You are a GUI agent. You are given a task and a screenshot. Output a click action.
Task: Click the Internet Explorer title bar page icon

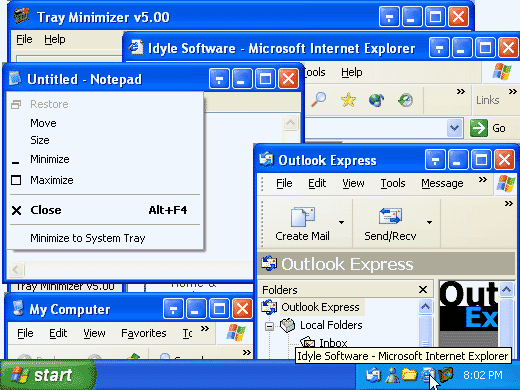pyautogui.click(x=136, y=47)
